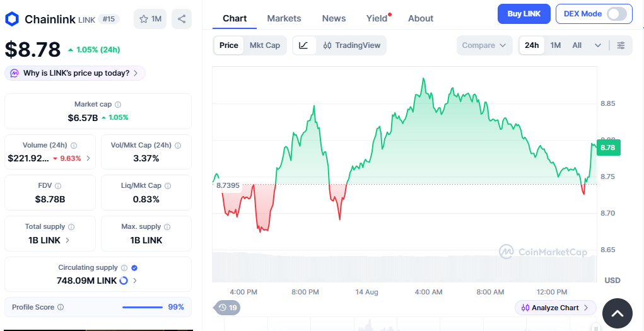Click the $6.57B market cap value
Viewport: 644px width, 331px height.
[83, 118]
